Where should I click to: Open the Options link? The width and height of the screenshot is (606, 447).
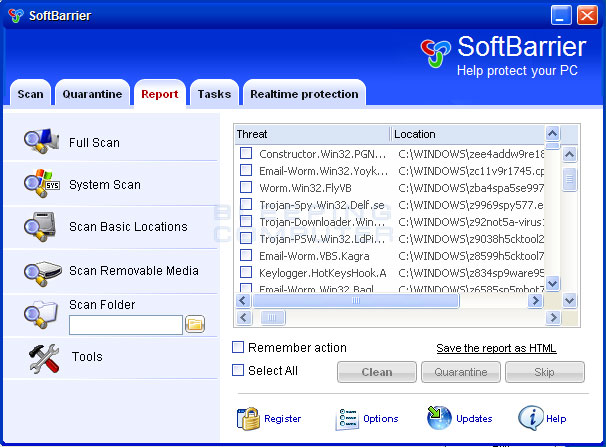tap(381, 419)
